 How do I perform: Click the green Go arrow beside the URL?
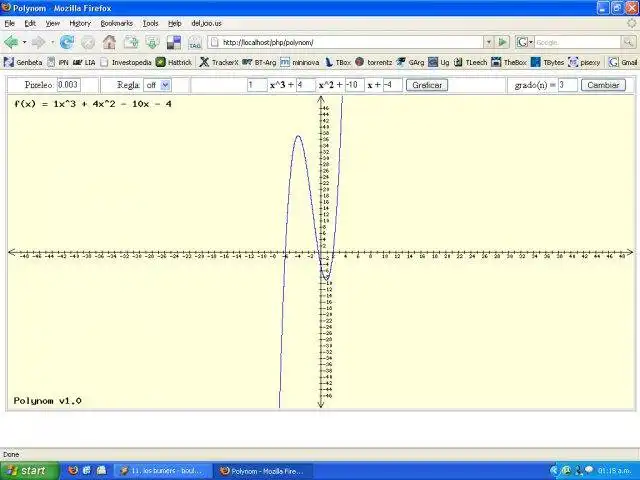503,42
